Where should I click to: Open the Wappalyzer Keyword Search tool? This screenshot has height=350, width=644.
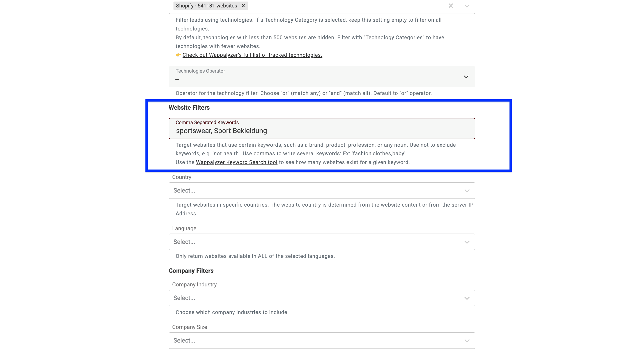tap(237, 162)
